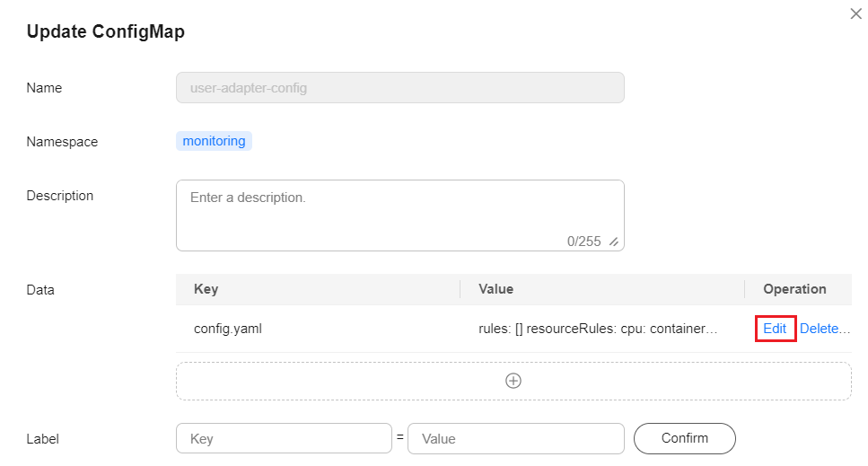Viewport: 868px width, 466px height.
Task: Click the plus icon to add data
Action: (513, 381)
